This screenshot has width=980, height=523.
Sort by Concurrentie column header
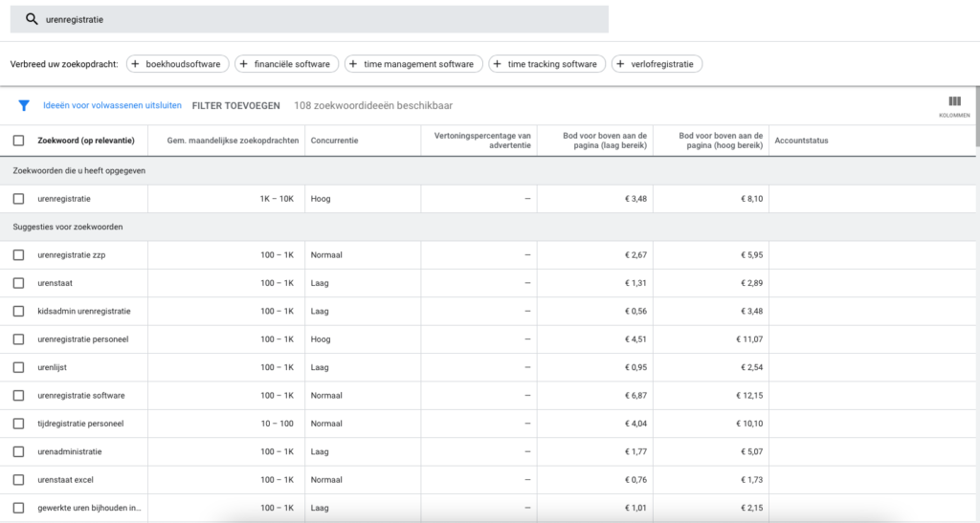click(x=334, y=141)
